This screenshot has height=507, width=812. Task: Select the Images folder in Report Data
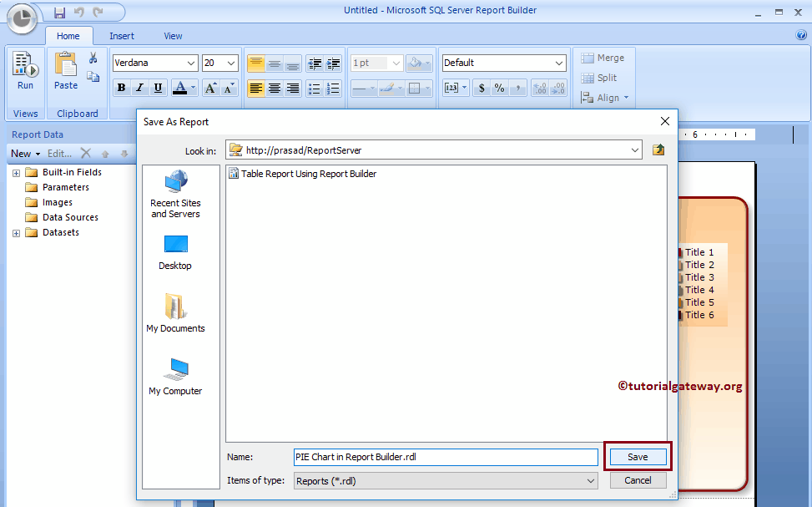click(49, 202)
